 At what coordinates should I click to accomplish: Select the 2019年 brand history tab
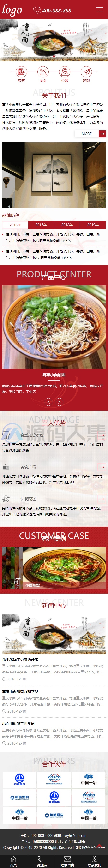(93, 225)
